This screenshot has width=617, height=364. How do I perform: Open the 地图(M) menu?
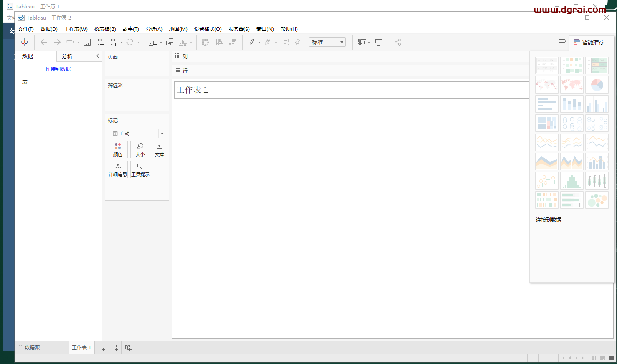click(x=178, y=29)
